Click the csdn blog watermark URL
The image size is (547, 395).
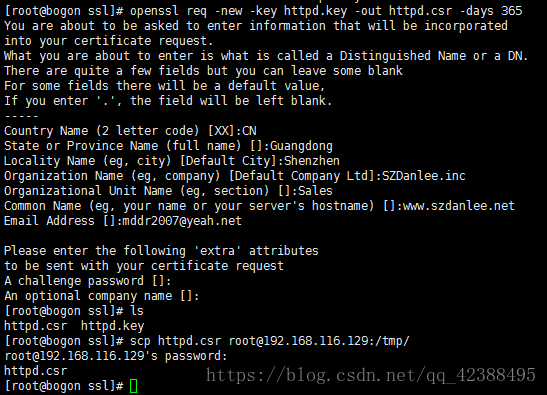[370, 375]
